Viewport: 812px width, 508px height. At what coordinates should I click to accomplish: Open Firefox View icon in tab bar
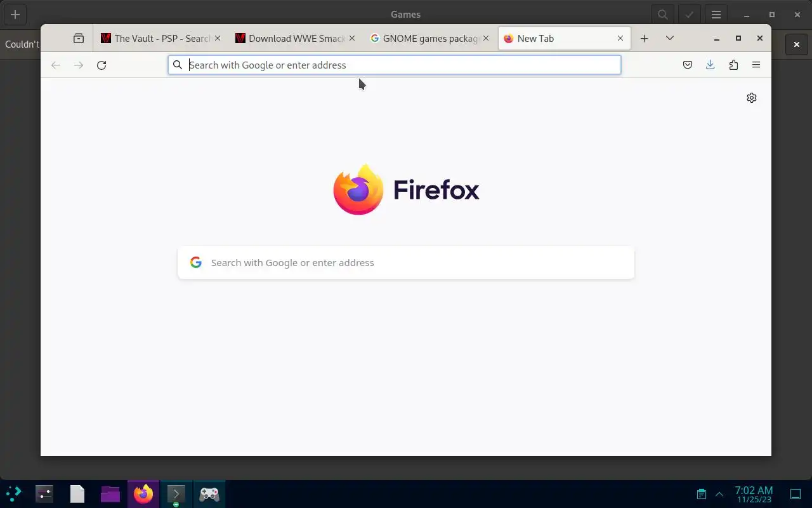coord(79,38)
